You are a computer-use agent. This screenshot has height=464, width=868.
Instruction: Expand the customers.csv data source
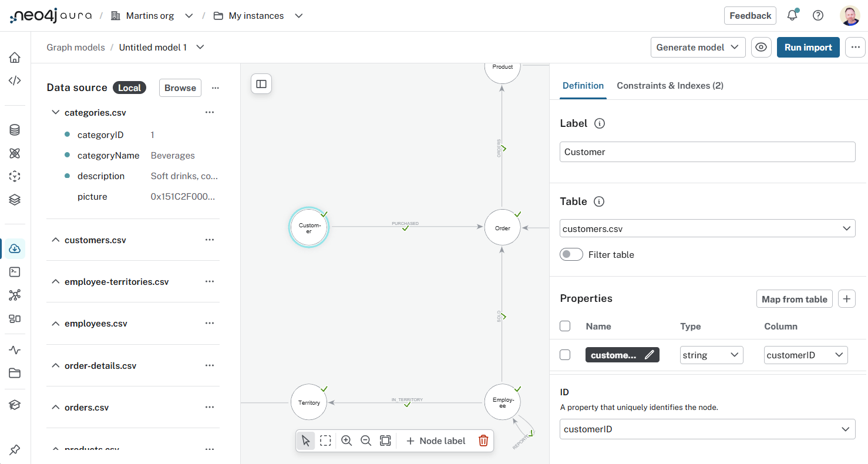coord(55,240)
